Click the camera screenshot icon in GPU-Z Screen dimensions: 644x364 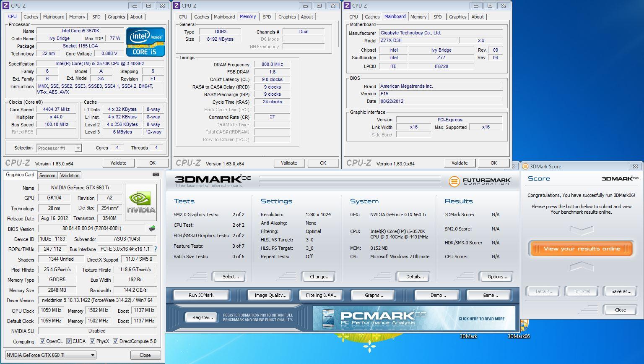pos(156,175)
